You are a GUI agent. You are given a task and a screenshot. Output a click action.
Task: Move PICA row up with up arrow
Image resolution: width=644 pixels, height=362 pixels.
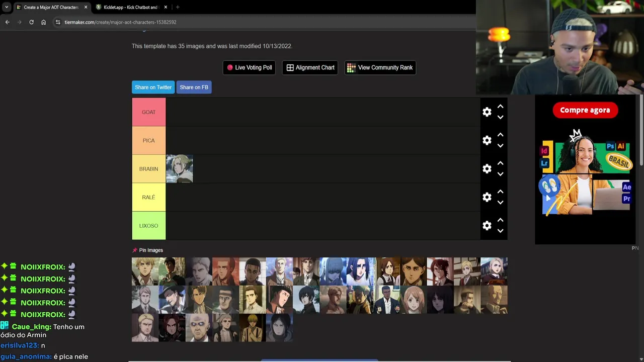click(500, 135)
